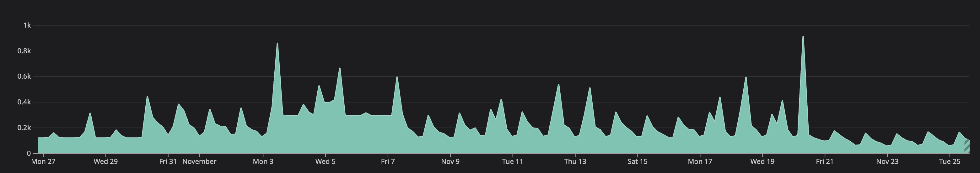The image size is (980, 173).
Task: Click the peak right after Mon 3
Action: pyautogui.click(x=277, y=45)
